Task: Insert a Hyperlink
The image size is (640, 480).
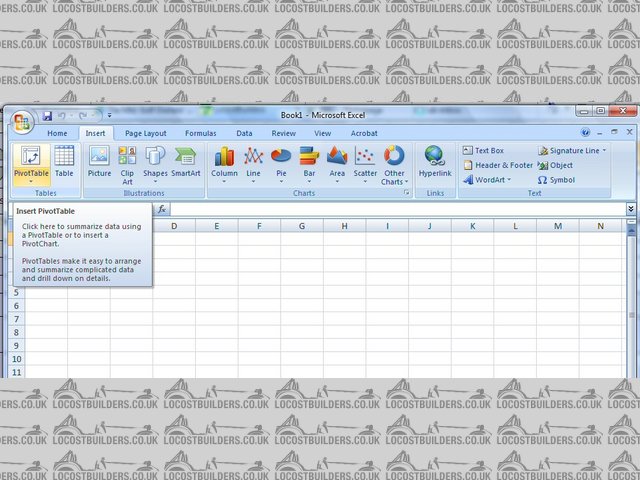Action: point(435,161)
